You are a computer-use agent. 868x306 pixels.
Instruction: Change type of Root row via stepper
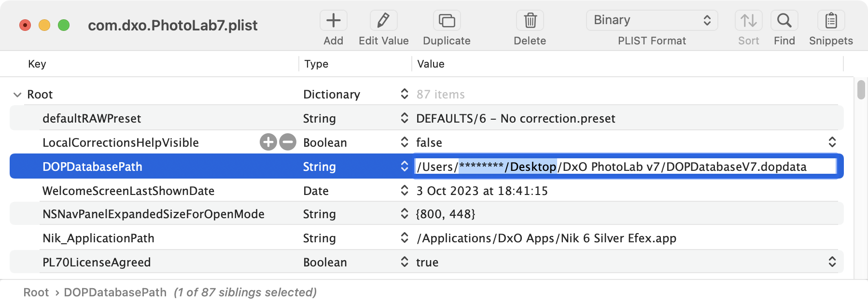(405, 94)
